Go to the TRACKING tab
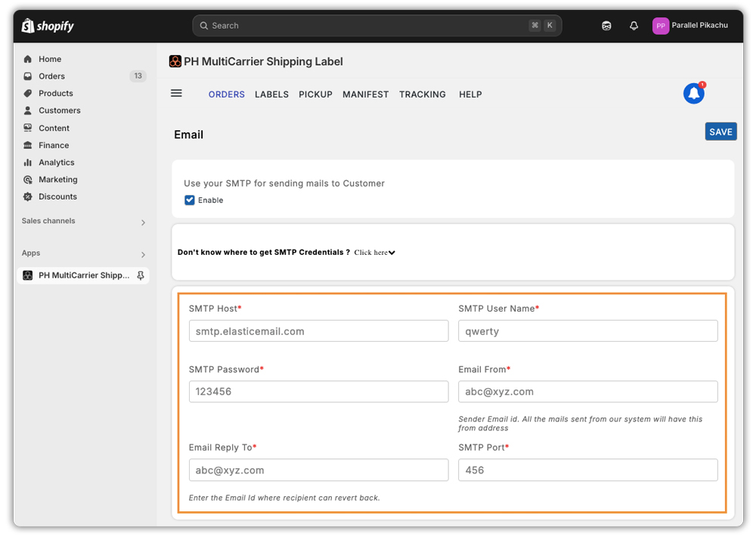Screen dimensions: 756x537 pos(423,95)
